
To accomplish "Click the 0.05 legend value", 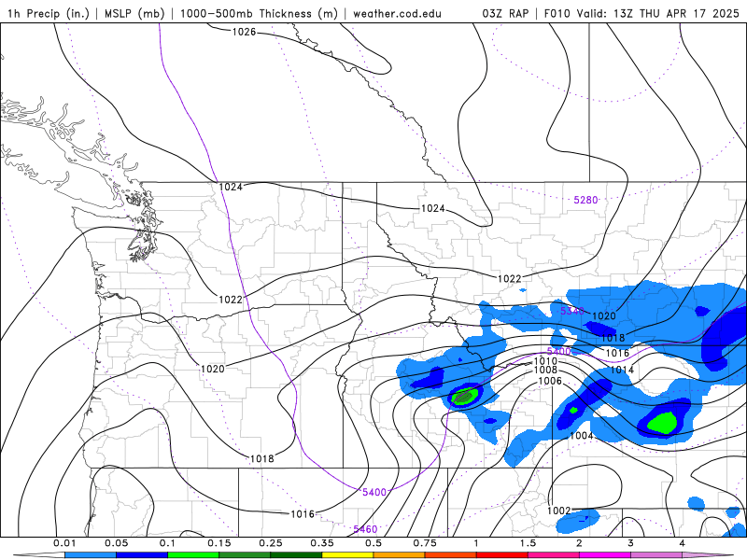I will [116, 543].
